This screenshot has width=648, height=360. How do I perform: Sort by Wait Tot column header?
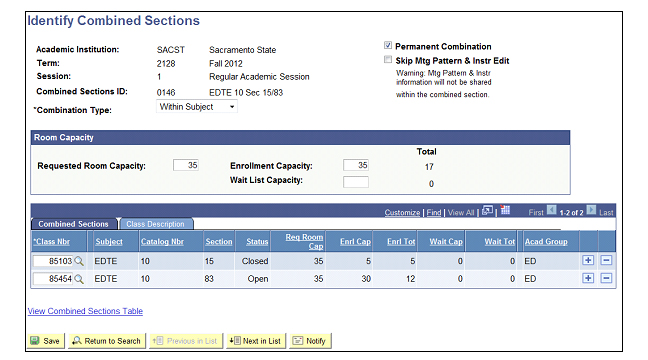tap(500, 242)
